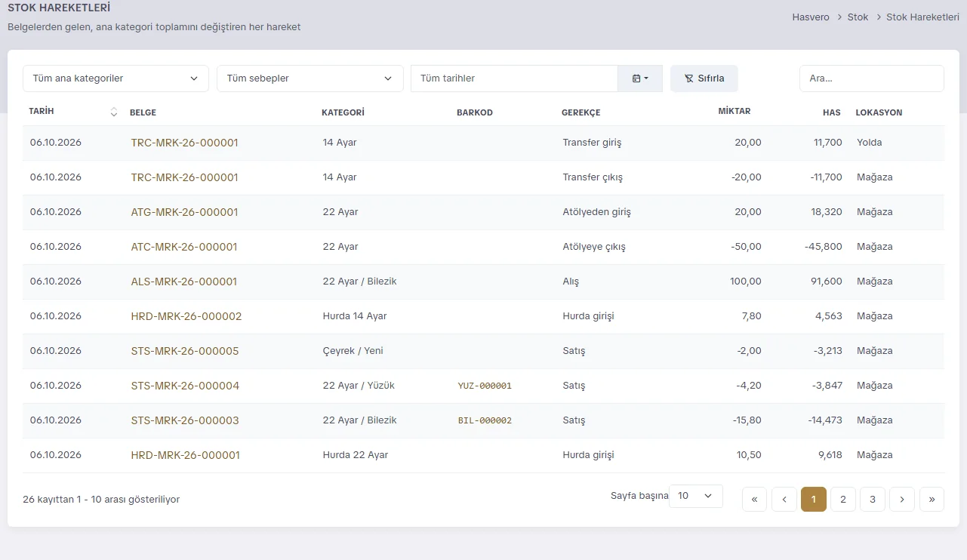Viewport: 967px width, 560px height.
Task: Focus the Ara search field
Action: point(871,78)
